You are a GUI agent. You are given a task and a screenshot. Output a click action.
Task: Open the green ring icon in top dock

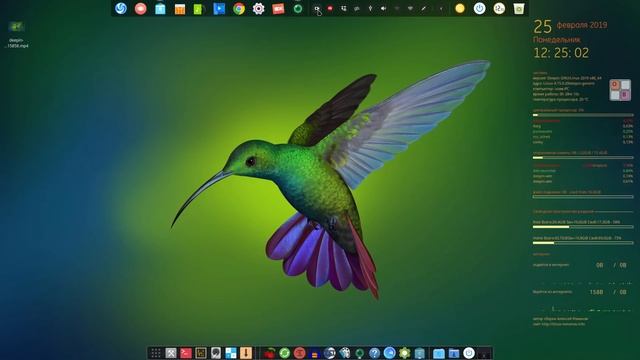coord(298,9)
